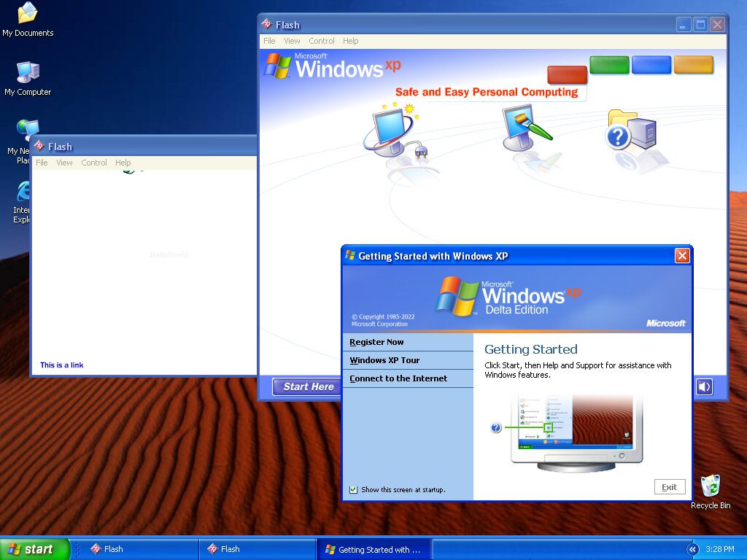The image size is (747, 560).
Task: Minimize the large Flash window
Action: (684, 24)
